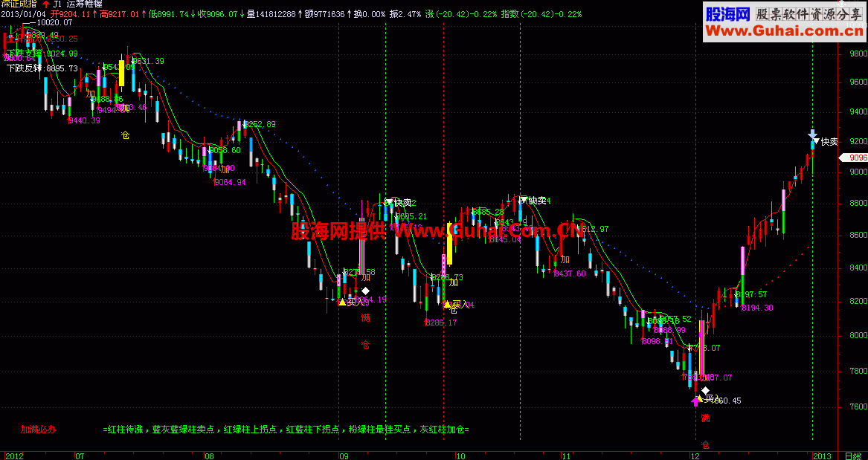
Task: Click the 下跌反转:8895.73 label
Action: 42,68
